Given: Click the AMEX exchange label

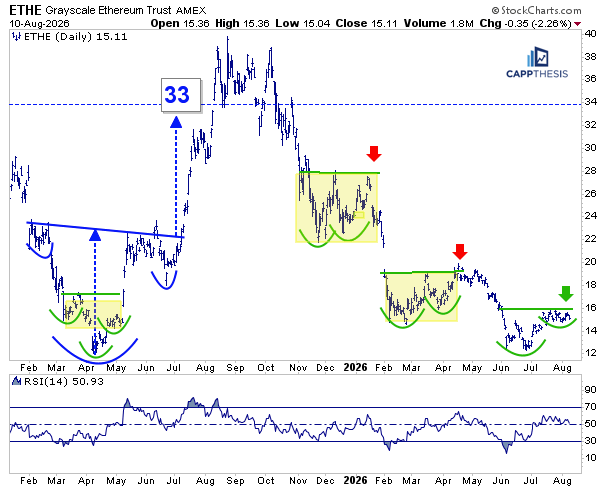Looking at the screenshot, I should pos(191,10).
